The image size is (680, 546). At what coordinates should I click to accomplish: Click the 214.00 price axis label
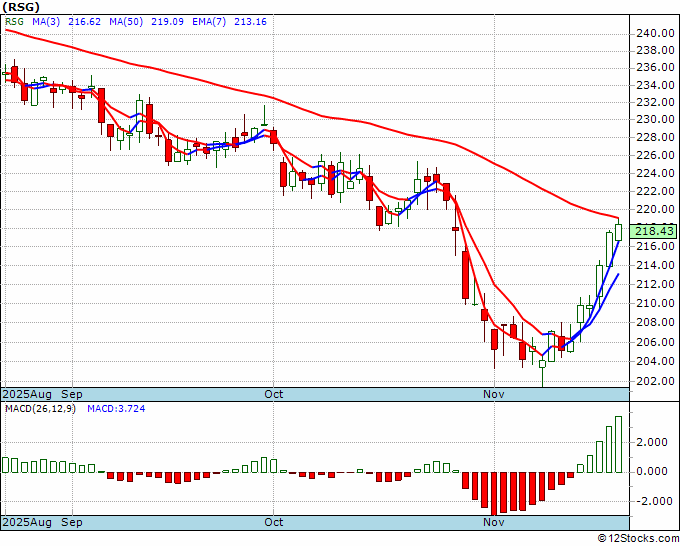click(x=655, y=265)
